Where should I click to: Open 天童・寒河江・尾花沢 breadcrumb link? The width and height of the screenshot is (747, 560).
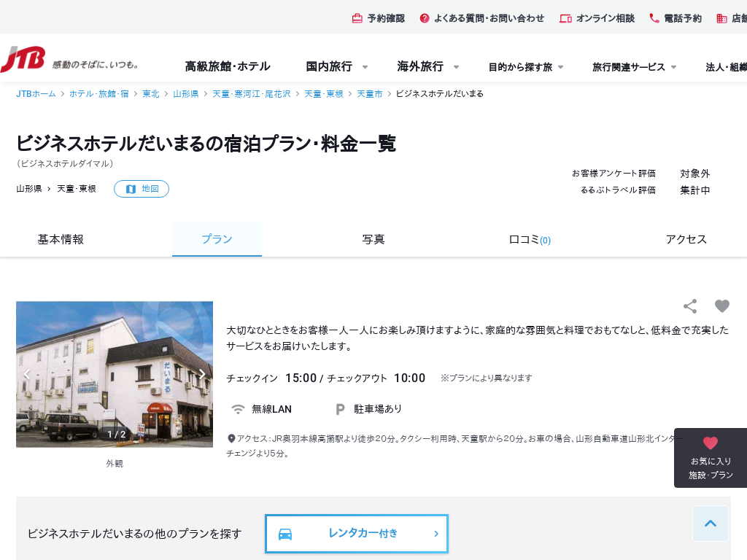252,94
